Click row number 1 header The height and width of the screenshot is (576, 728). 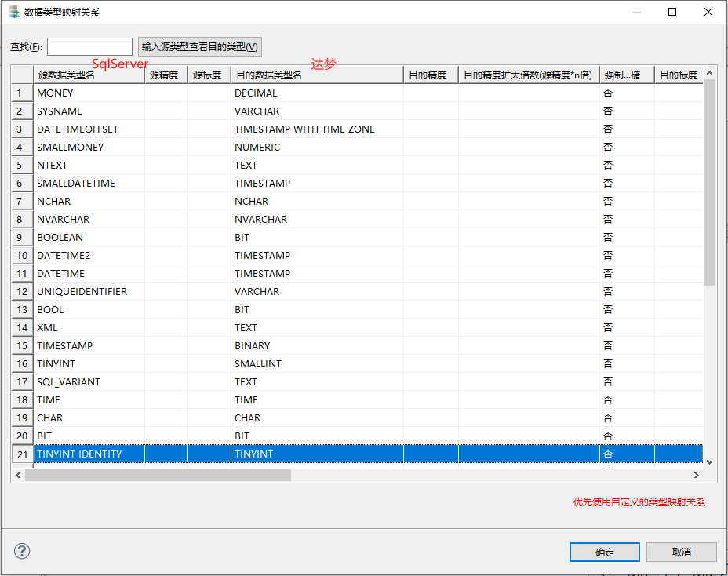[x=22, y=93]
